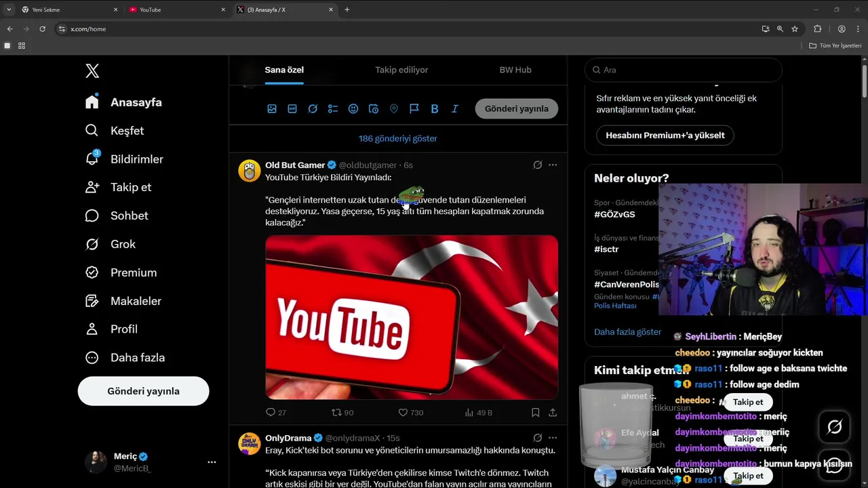Show 186 new posts link

(x=398, y=138)
